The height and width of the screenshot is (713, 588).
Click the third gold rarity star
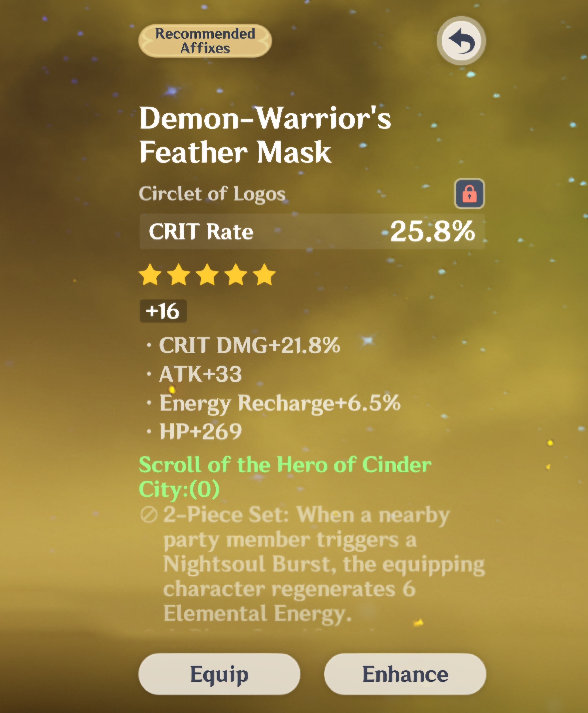point(207,275)
